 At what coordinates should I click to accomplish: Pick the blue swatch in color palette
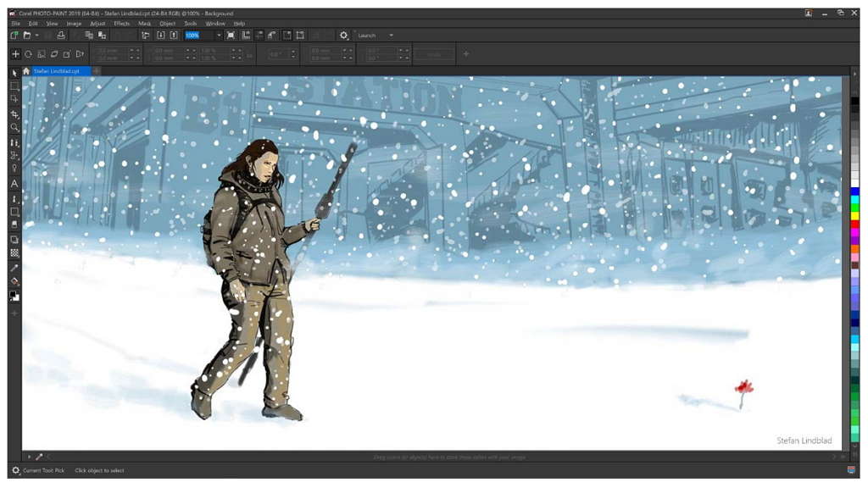854,192
